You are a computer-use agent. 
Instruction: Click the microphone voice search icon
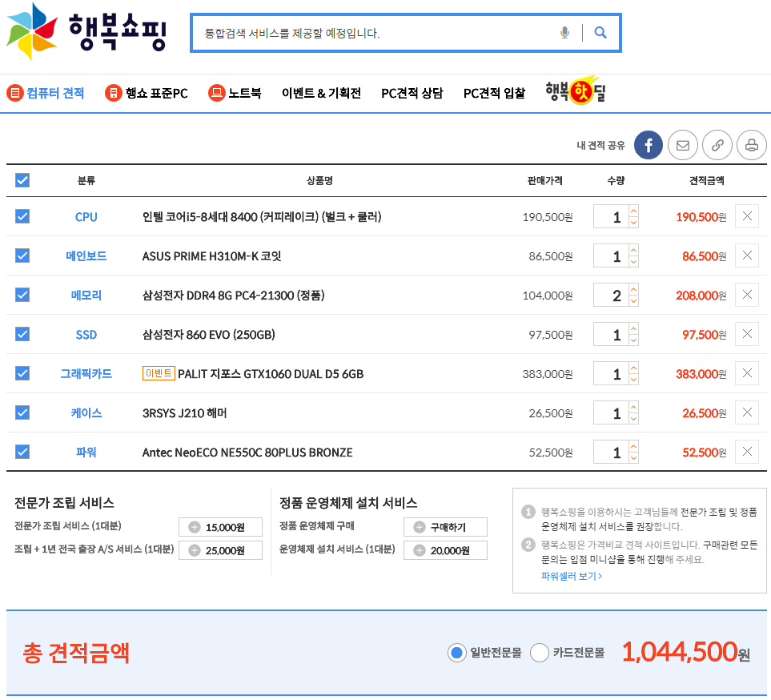(x=564, y=33)
